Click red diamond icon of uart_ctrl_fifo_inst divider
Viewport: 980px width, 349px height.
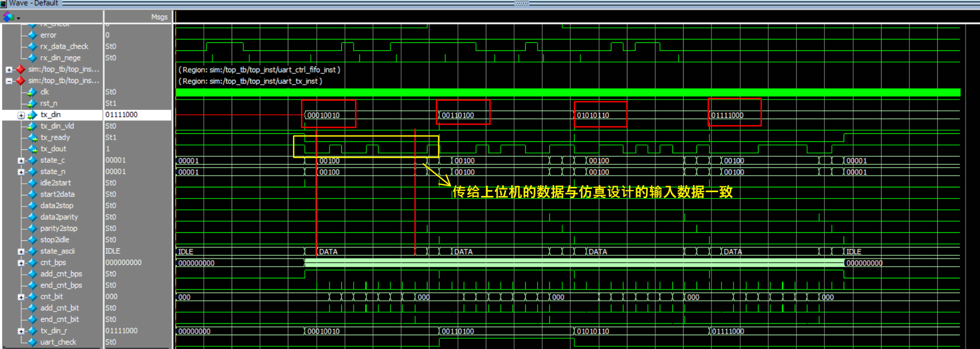(x=20, y=69)
